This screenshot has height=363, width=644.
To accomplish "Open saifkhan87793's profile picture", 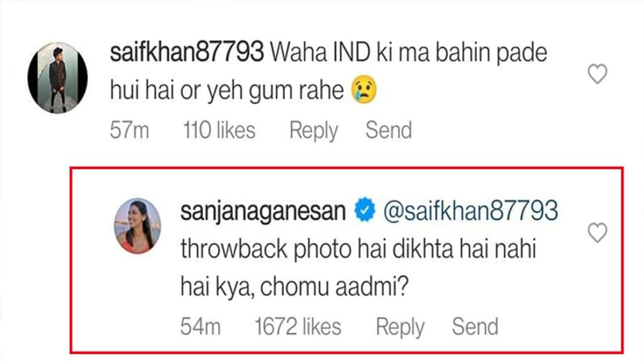I will pos(57,77).
